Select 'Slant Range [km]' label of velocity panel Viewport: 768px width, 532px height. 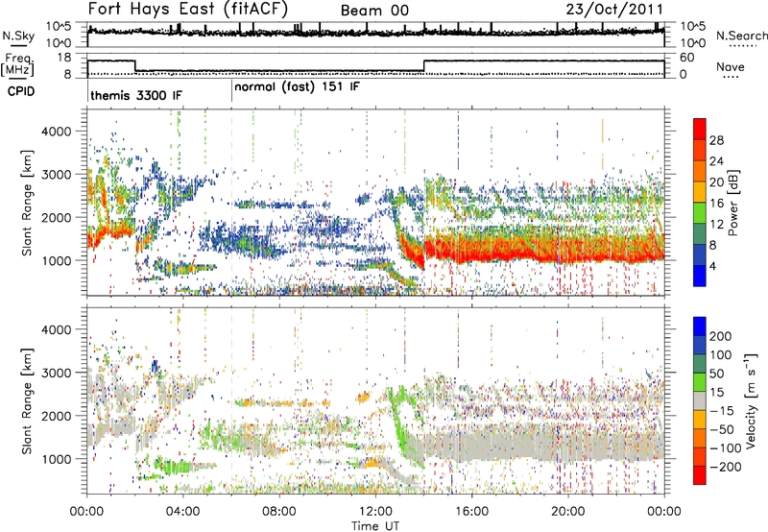click(27, 401)
